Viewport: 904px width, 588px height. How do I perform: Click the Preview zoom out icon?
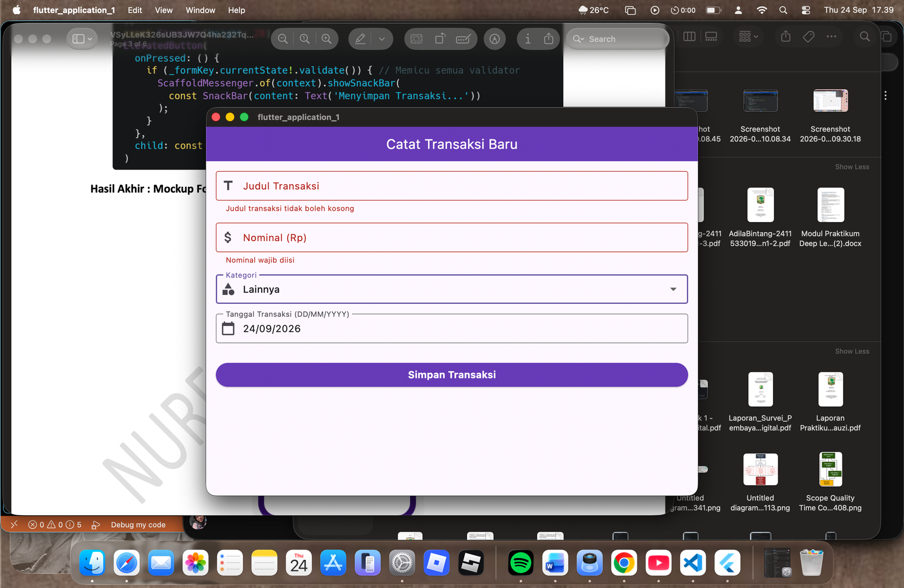pos(283,39)
